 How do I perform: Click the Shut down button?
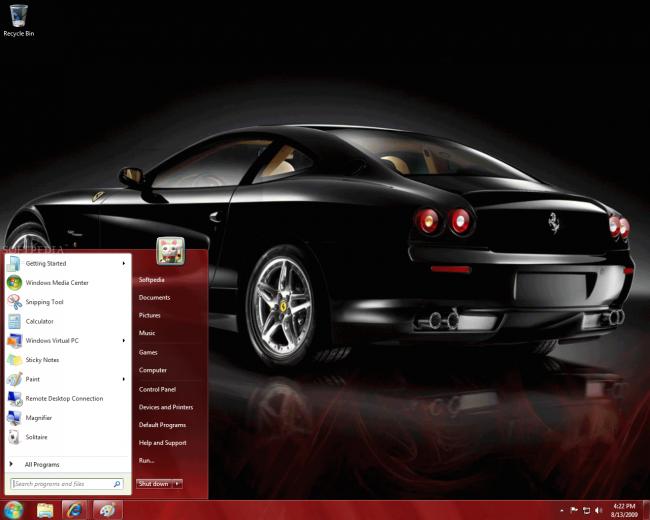click(x=154, y=484)
